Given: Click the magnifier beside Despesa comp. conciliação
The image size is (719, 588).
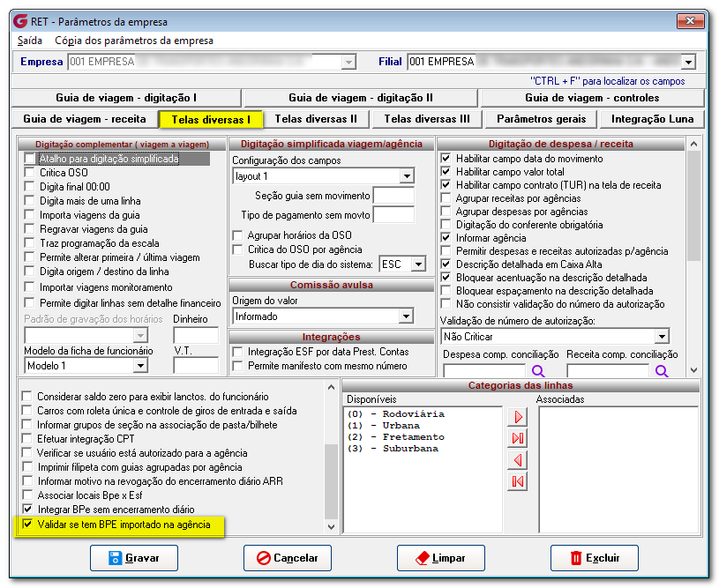Looking at the screenshot, I should [538, 370].
